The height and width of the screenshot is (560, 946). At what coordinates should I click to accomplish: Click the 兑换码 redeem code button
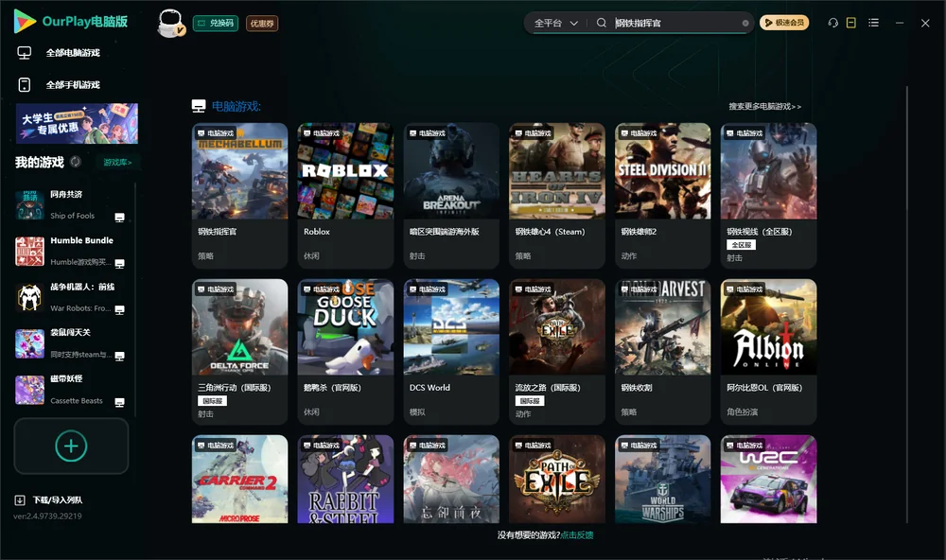click(216, 24)
